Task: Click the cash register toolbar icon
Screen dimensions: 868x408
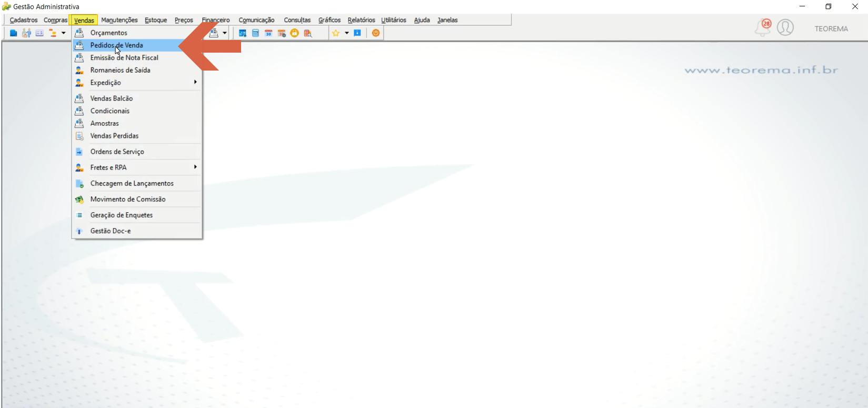Action: pyautogui.click(x=214, y=33)
